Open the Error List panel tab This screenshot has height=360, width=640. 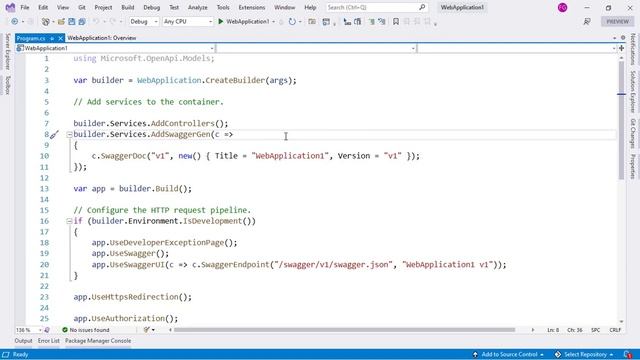(x=49, y=341)
